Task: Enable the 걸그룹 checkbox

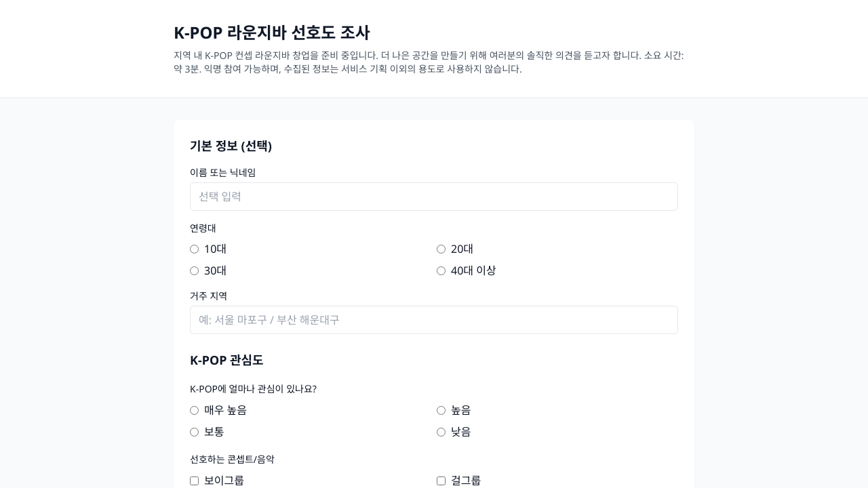Action: coord(441,481)
